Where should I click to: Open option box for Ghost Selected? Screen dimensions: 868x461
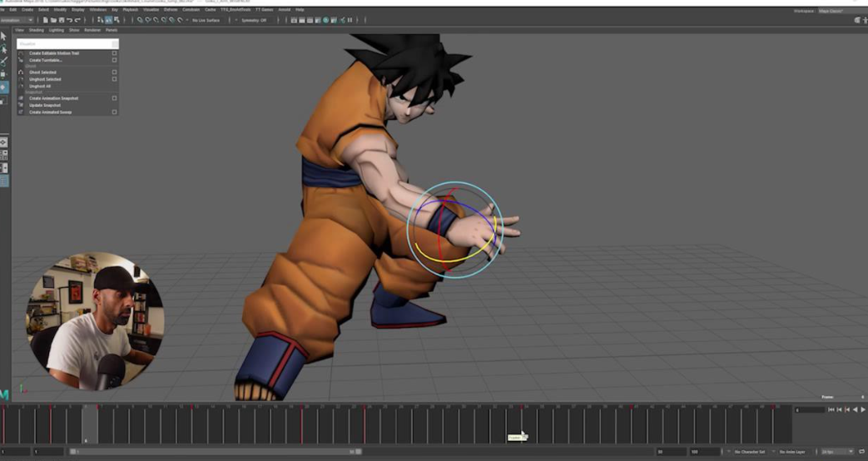pos(115,72)
